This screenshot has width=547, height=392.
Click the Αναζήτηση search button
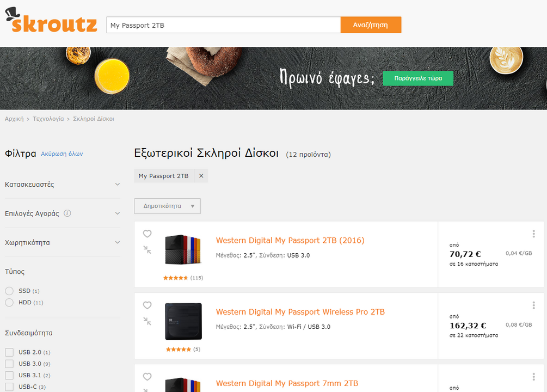371,25
